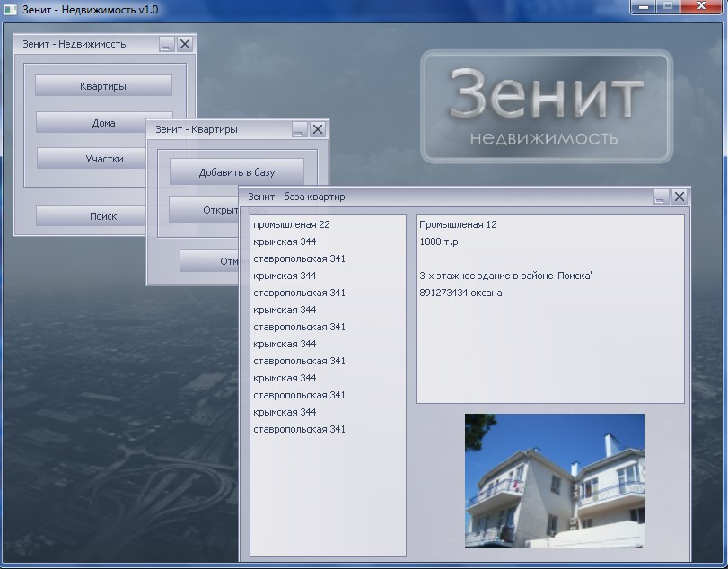Select промышленая 22 in the address list
Image resolution: width=728 pixels, height=569 pixels.
(292, 224)
